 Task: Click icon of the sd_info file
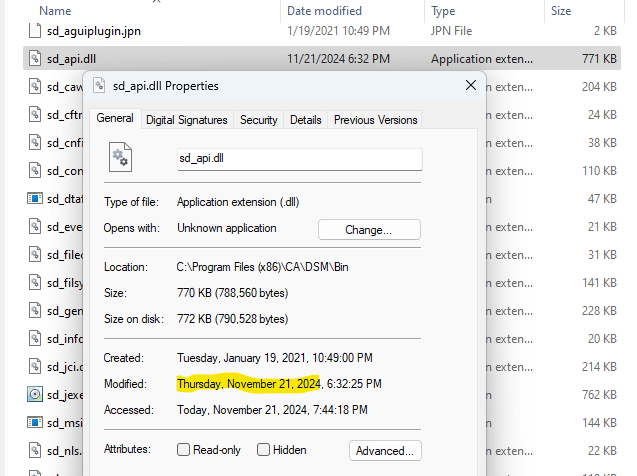click(x=35, y=339)
